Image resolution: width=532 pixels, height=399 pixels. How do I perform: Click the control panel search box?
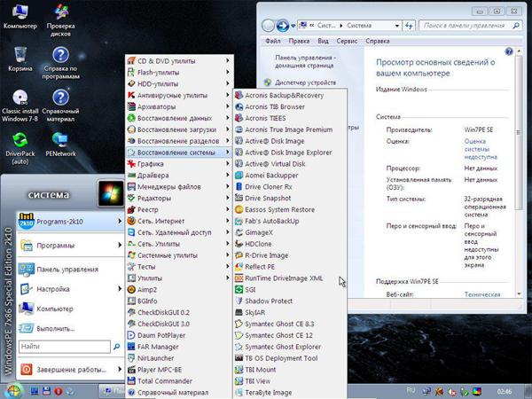click(471, 26)
